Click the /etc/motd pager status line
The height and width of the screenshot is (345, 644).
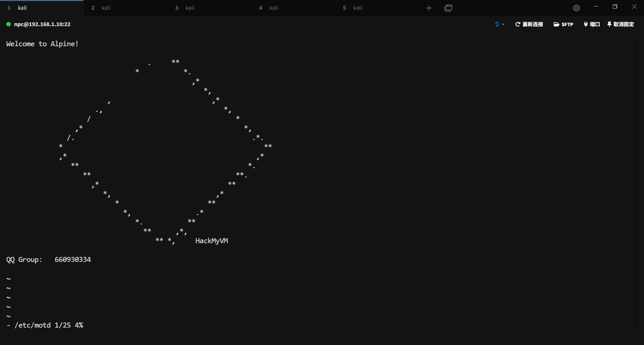tap(45, 325)
